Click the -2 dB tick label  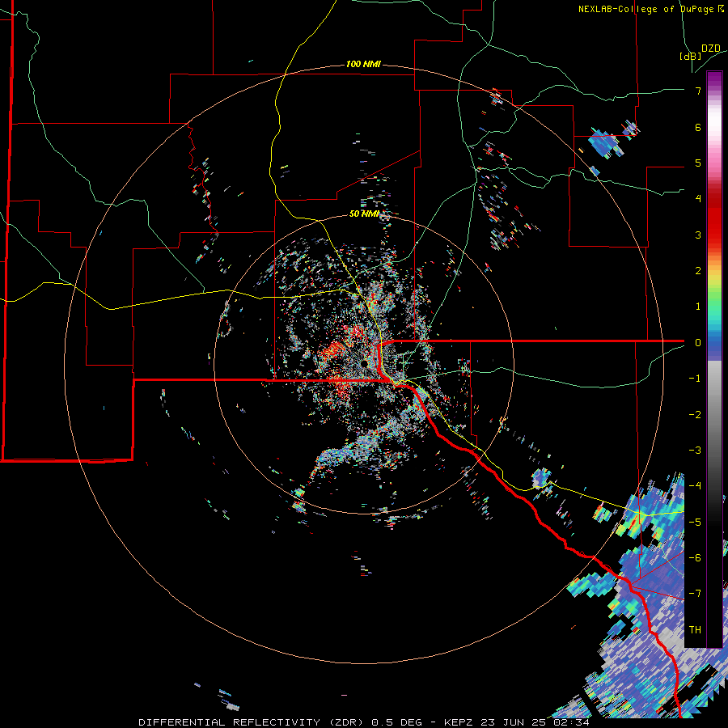click(695, 415)
